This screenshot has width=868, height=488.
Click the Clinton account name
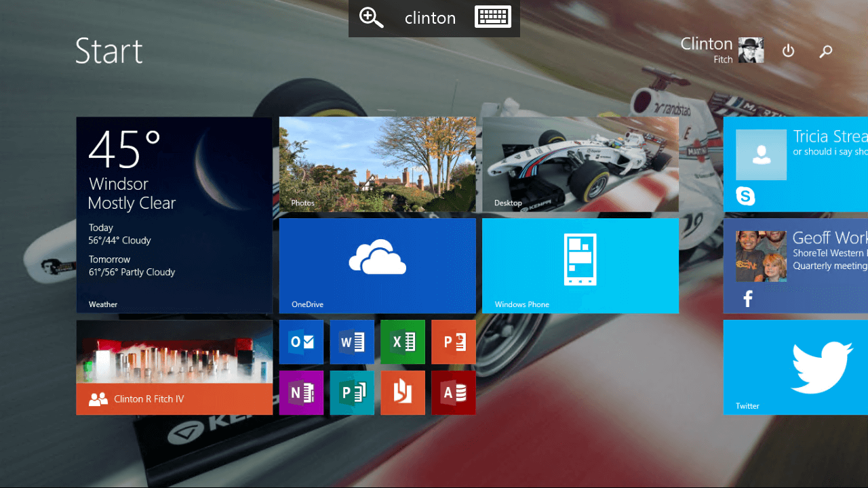coord(707,44)
